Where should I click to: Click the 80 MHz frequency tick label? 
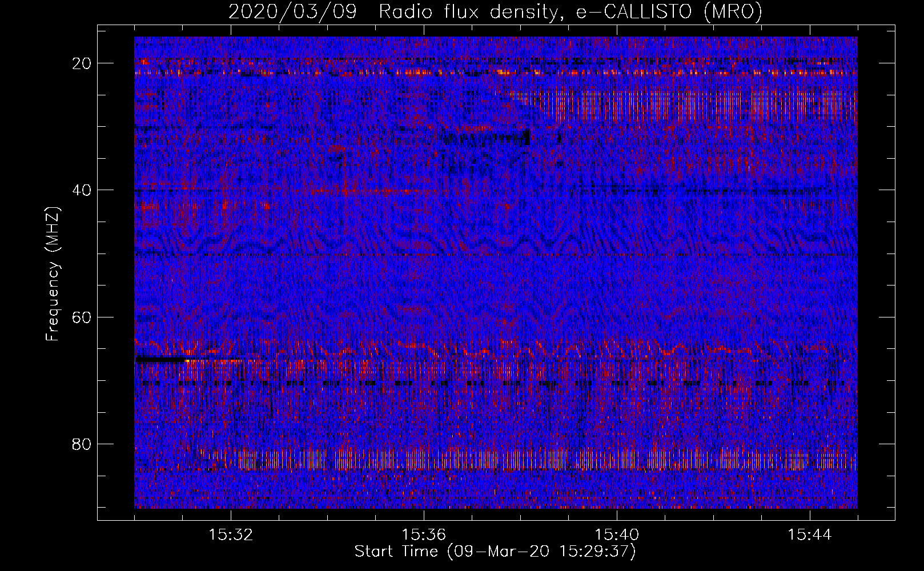[x=82, y=444]
